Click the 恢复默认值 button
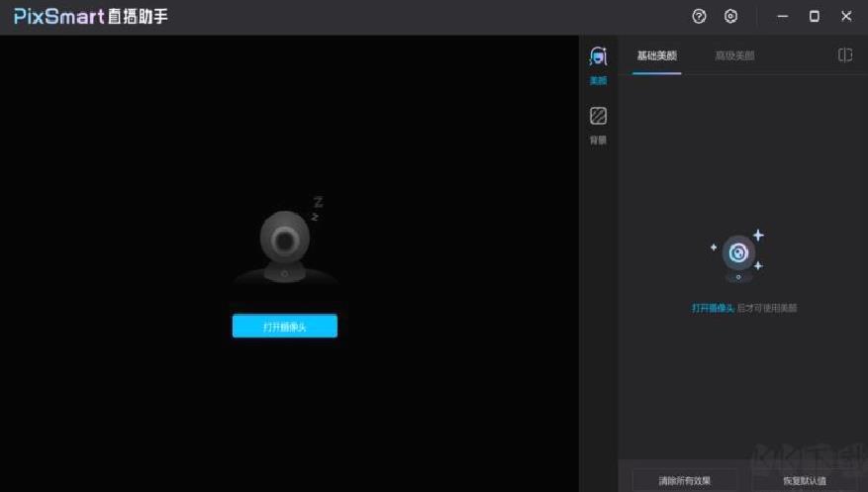Screen dimensions: 868x492 coord(805,480)
